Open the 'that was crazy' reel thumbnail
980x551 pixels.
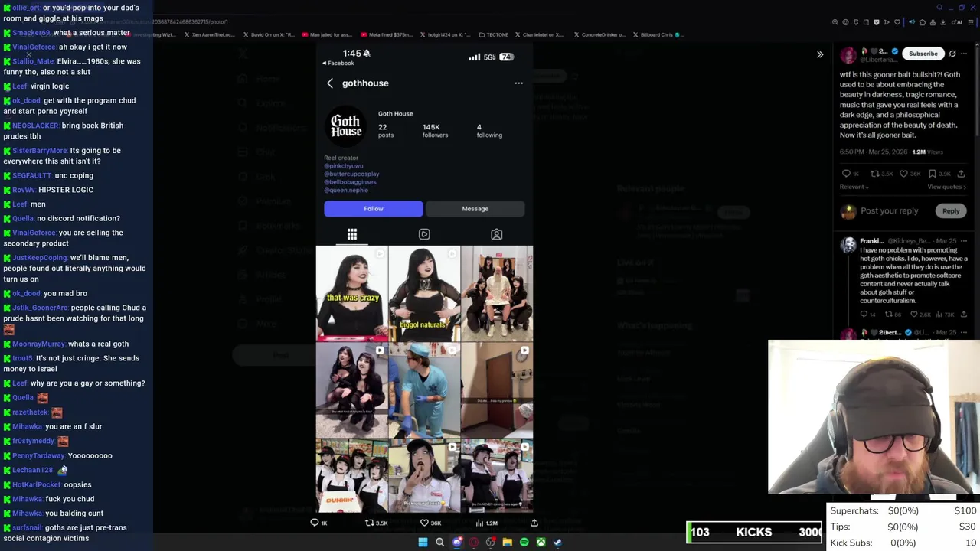[351, 294]
